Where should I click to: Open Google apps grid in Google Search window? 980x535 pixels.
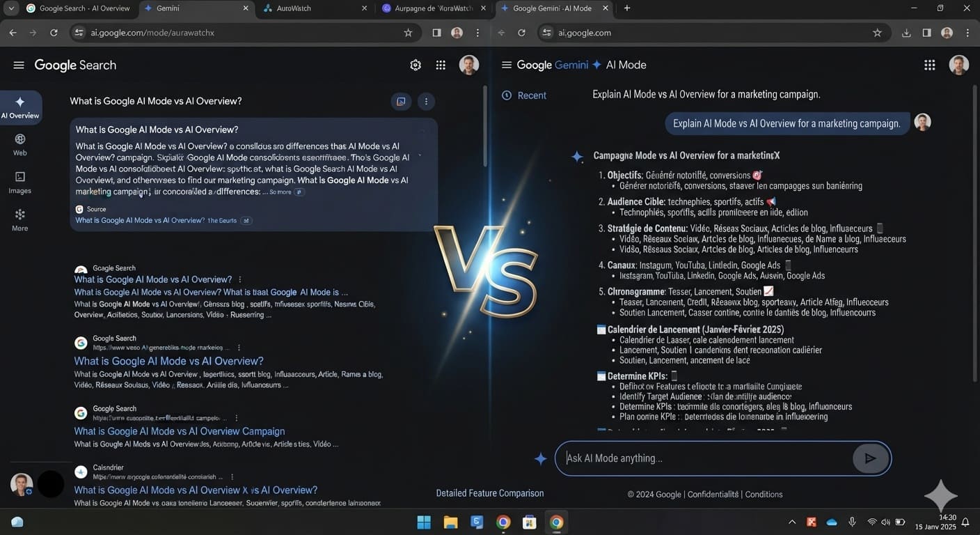(441, 65)
